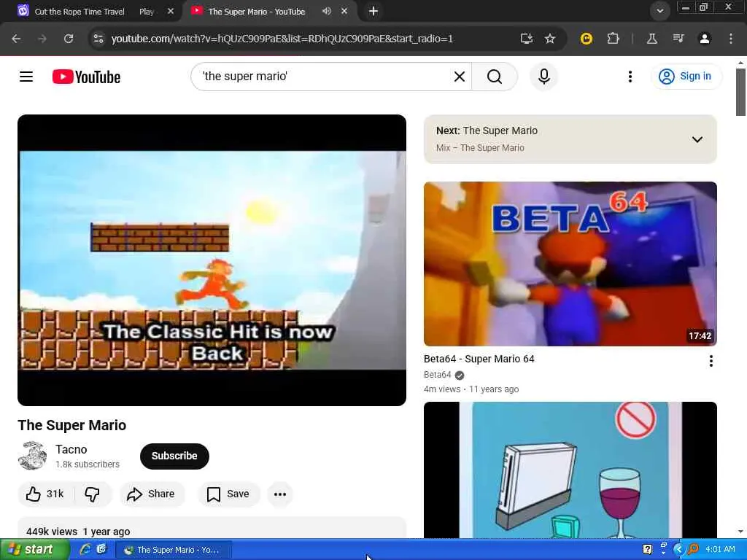747x560 pixels.
Task: Expand the Next: The Super Mario mix panel
Action: [x=697, y=139]
